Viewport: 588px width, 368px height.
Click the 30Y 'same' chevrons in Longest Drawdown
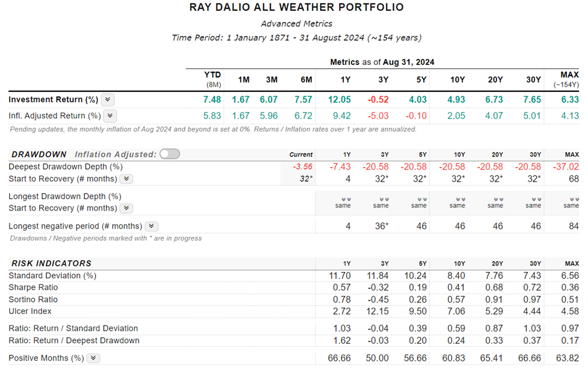(x=533, y=199)
